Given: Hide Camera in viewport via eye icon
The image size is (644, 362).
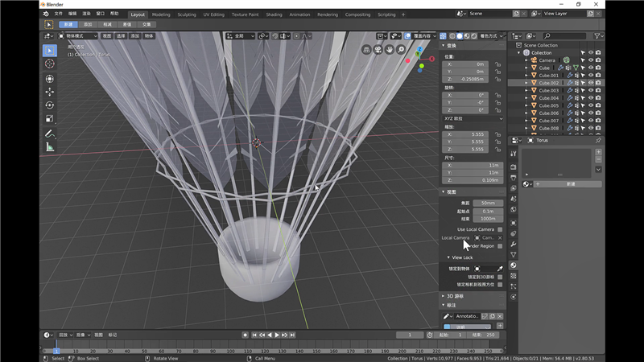Looking at the screenshot, I should tap(591, 60).
